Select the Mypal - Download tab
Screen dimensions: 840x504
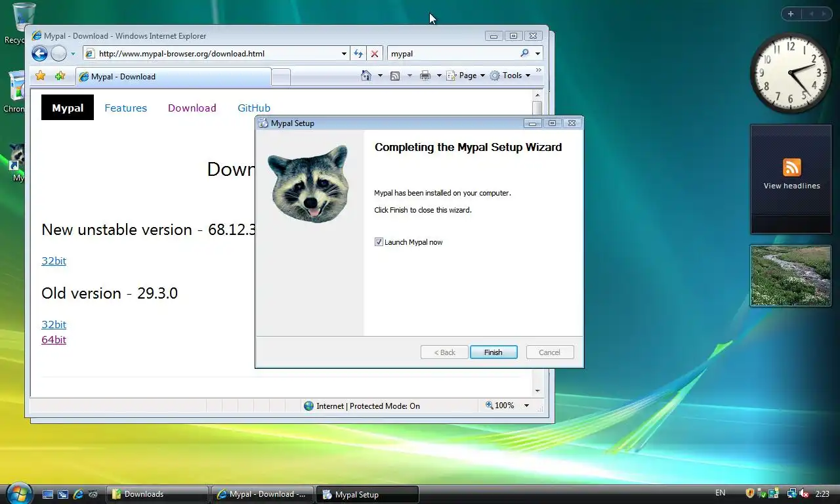coord(173,77)
